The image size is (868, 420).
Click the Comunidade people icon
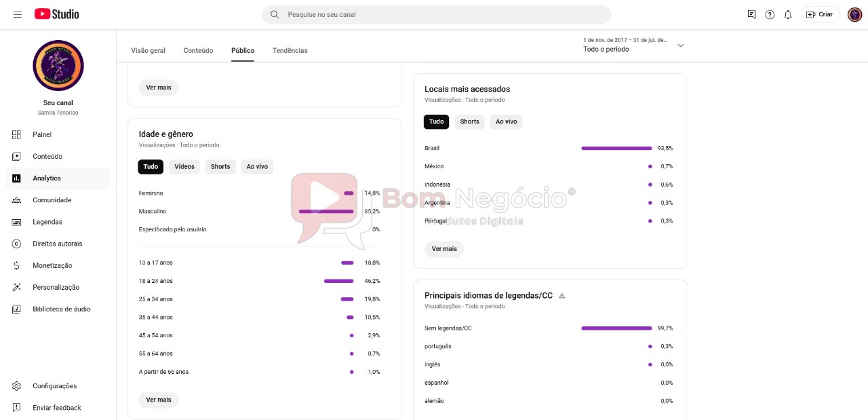tap(17, 200)
